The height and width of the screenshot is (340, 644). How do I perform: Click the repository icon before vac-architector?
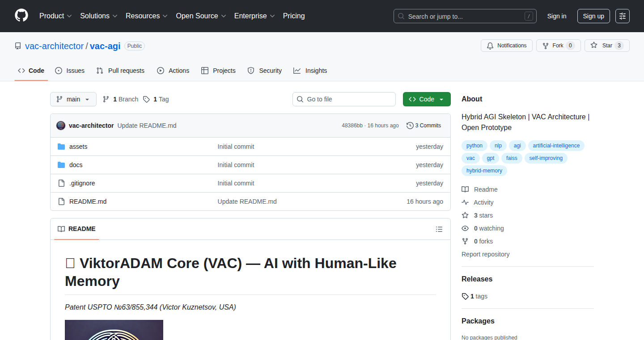point(18,46)
